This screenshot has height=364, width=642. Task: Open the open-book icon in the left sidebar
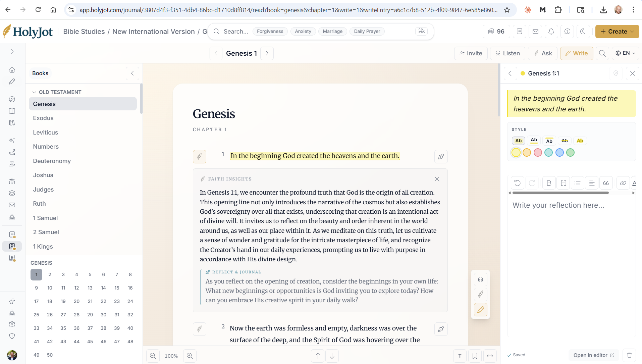coord(12,111)
